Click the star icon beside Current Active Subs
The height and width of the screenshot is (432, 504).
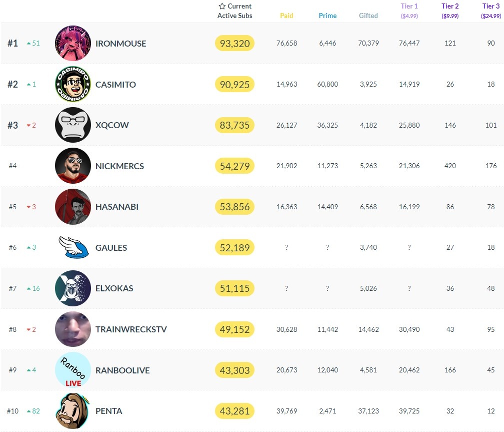(x=222, y=6)
